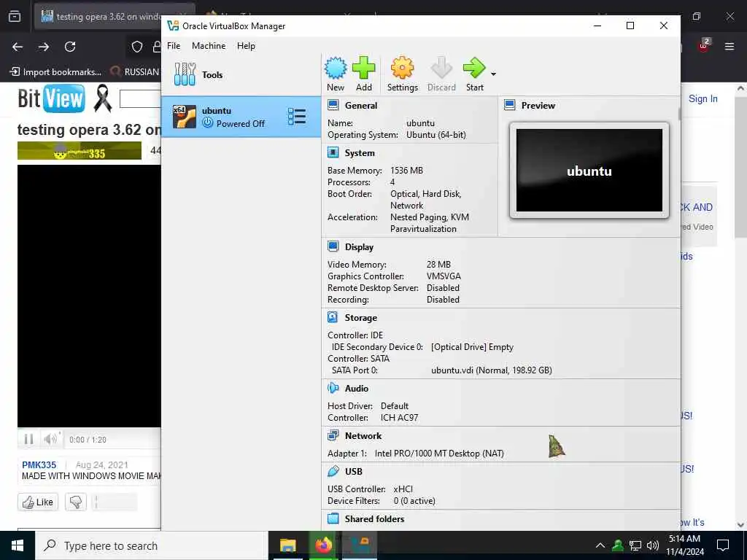Open the Settings gear for ubuntu
Image resolution: width=747 pixels, height=560 pixels.
point(402,69)
